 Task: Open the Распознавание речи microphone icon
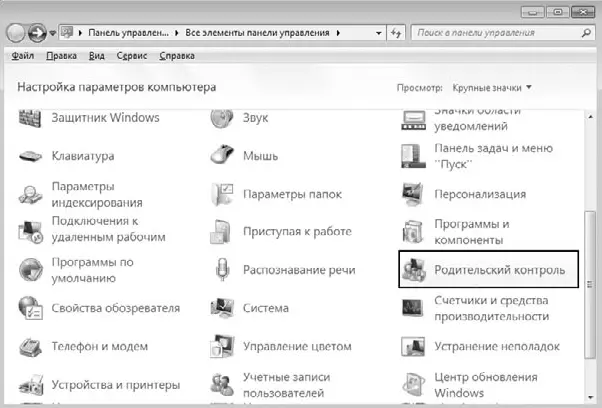(x=222, y=269)
